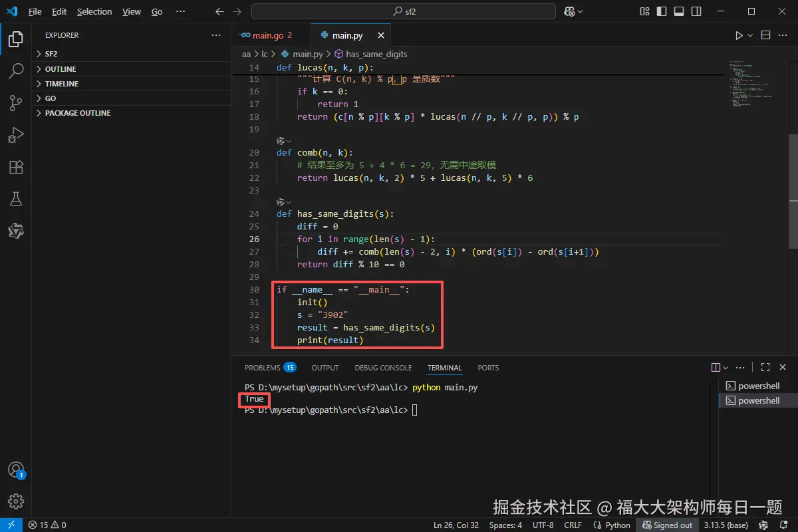This screenshot has height=532, width=798.
Task: Select the main.py tab
Action: [x=352, y=35]
